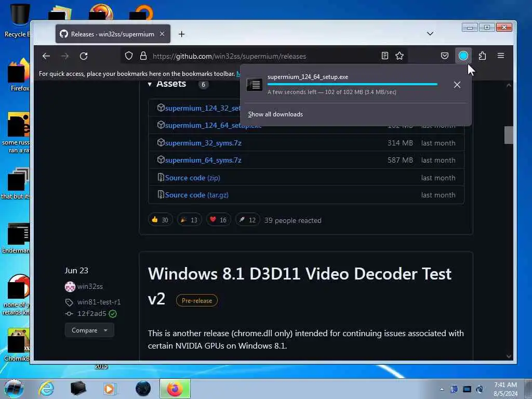Click the network tray icon
Screen dimensions: 532x399
point(467,389)
